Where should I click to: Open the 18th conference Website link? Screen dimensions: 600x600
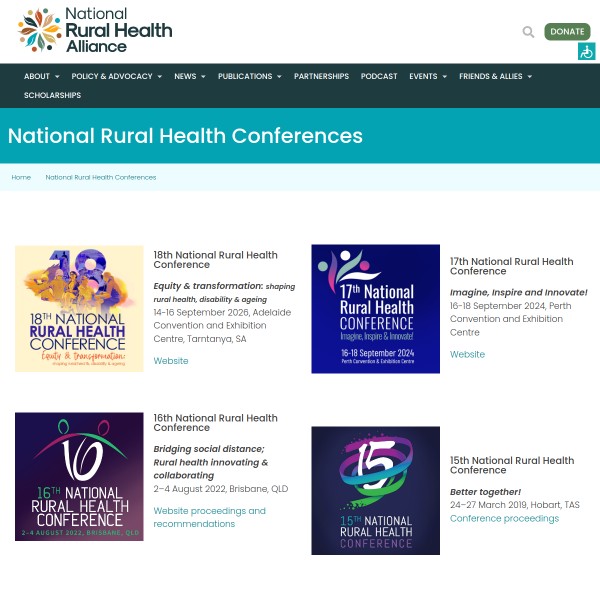point(170,361)
